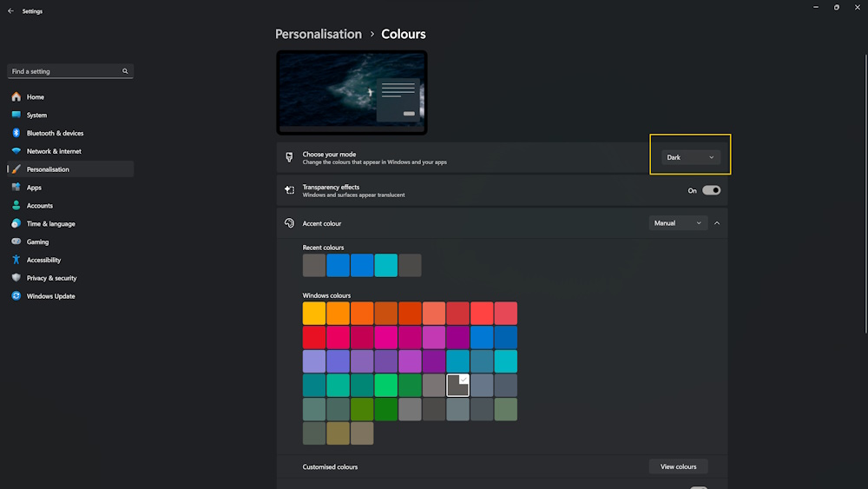The height and width of the screenshot is (489, 868).
Task: Minimize the Settings window
Action: click(815, 7)
